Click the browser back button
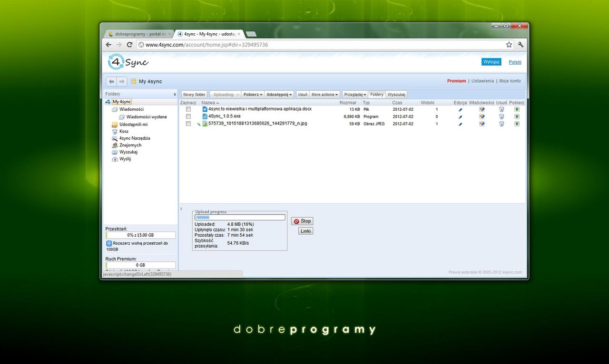 [x=108, y=45]
